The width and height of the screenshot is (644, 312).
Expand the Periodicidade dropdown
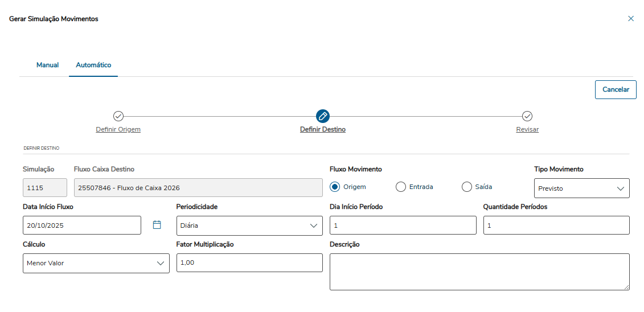coord(249,225)
